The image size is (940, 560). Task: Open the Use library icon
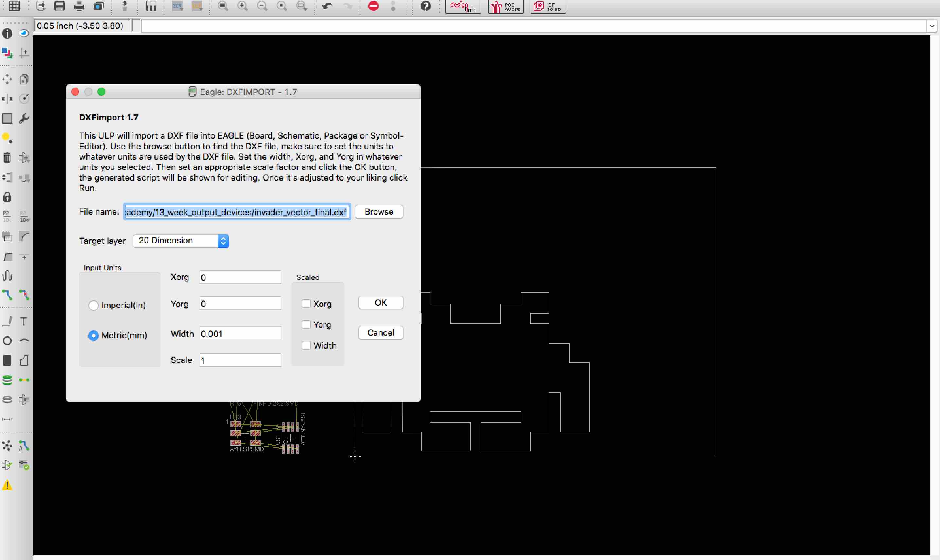151,6
